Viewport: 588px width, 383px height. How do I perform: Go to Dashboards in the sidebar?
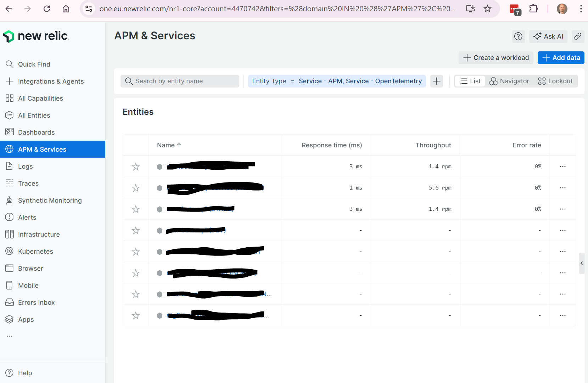[52, 132]
